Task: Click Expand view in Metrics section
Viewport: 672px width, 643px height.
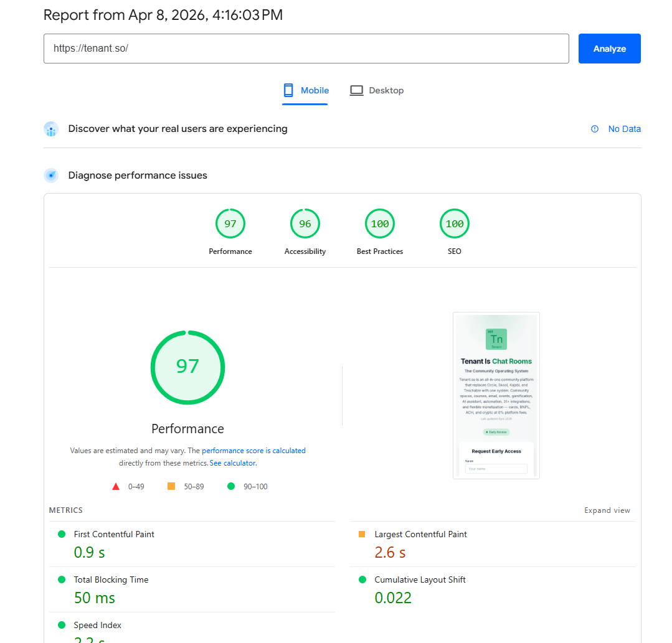Action: click(607, 510)
